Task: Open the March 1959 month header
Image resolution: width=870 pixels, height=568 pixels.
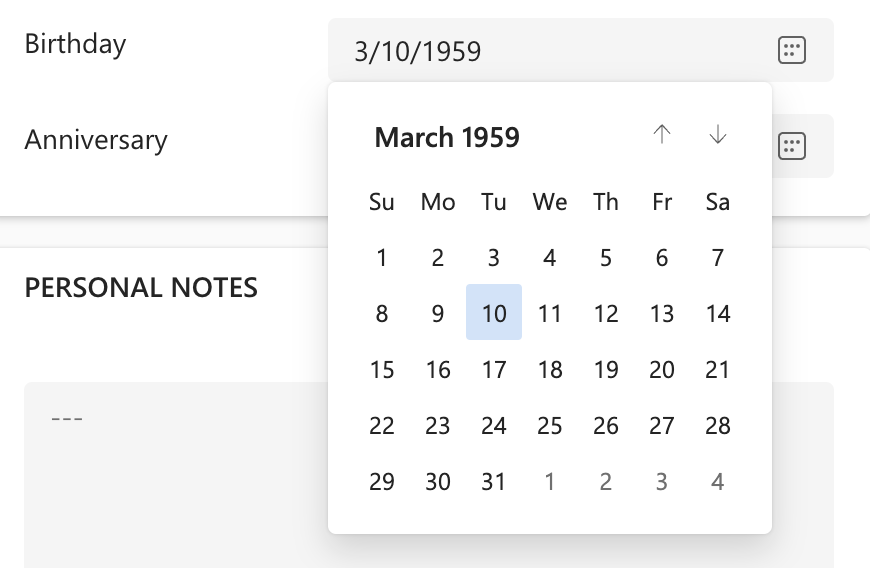Action: [x=447, y=137]
